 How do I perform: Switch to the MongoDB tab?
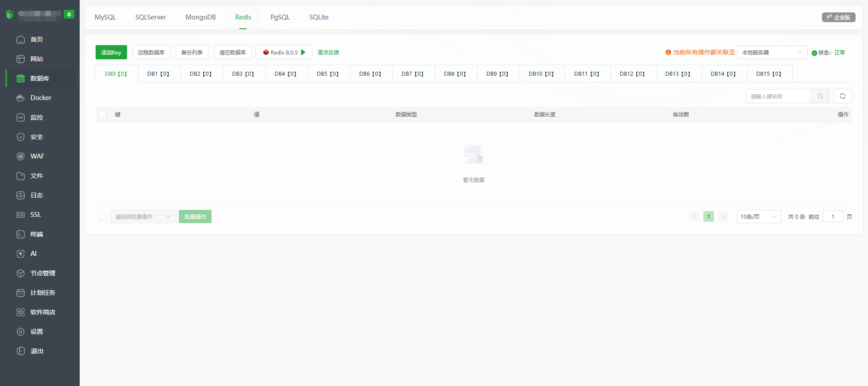[x=201, y=17]
